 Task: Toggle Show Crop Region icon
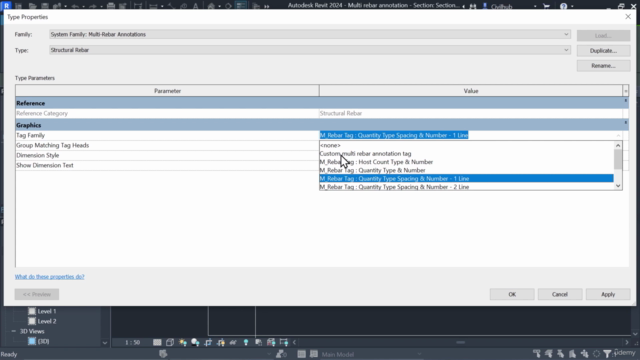pos(221,342)
